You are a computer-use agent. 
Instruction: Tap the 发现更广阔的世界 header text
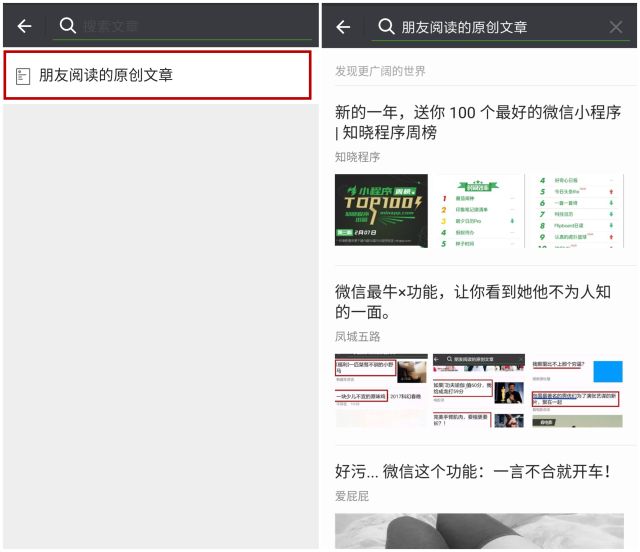coord(380,71)
